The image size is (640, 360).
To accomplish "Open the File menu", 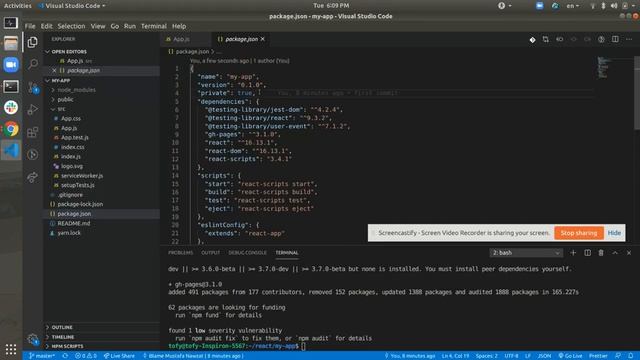I will (30, 26).
